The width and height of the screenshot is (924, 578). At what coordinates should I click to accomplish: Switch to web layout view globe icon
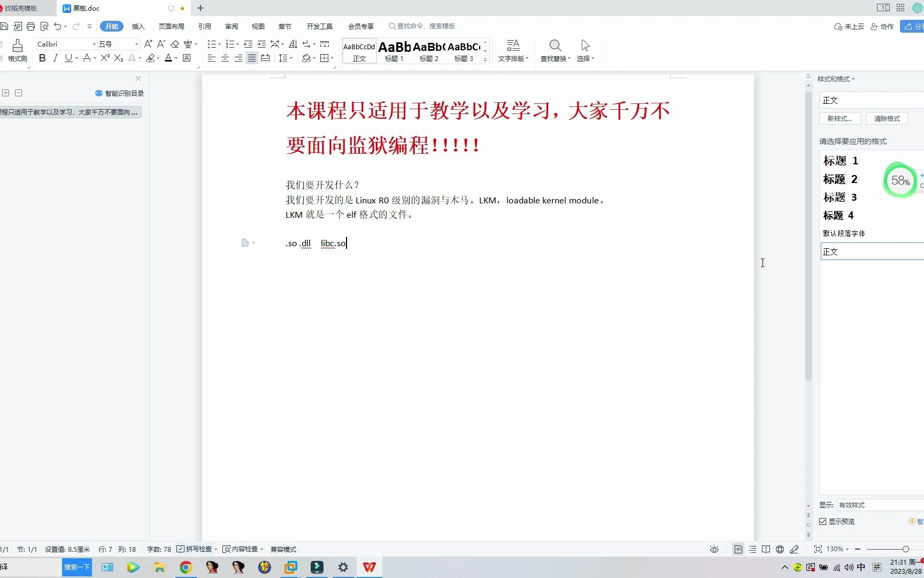point(780,549)
